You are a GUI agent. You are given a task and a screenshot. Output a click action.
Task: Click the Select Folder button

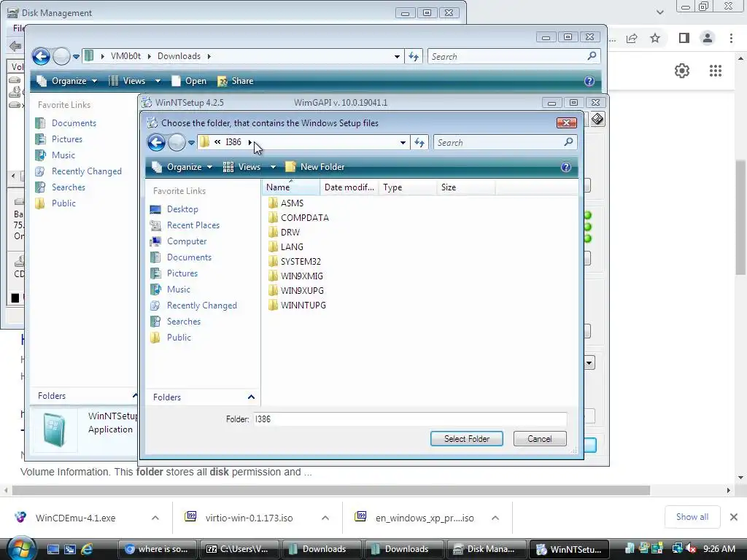point(466,438)
